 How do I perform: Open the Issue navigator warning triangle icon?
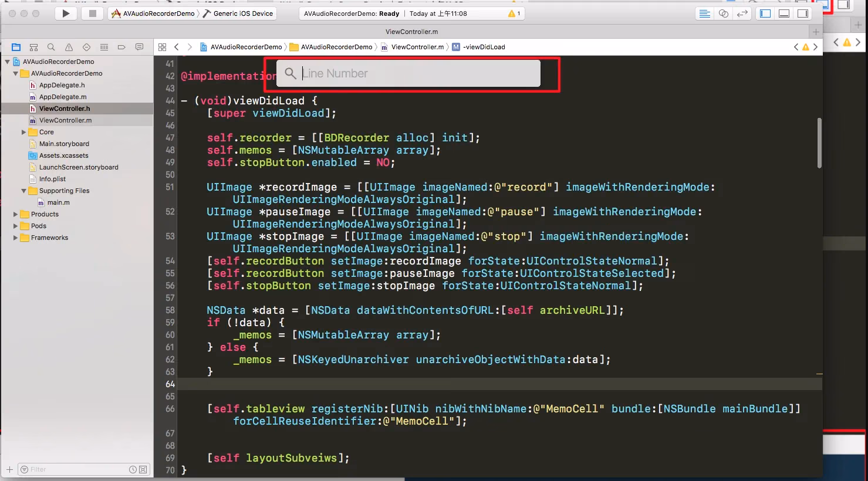point(69,48)
